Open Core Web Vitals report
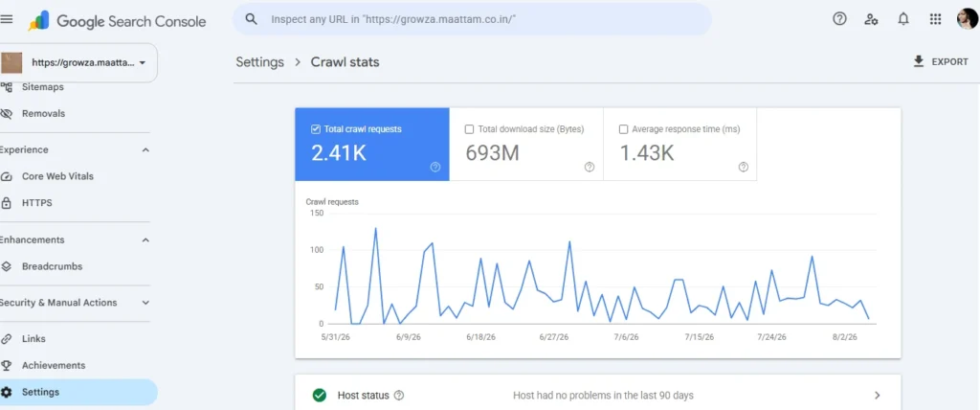This screenshot has height=410, width=980. click(x=57, y=176)
